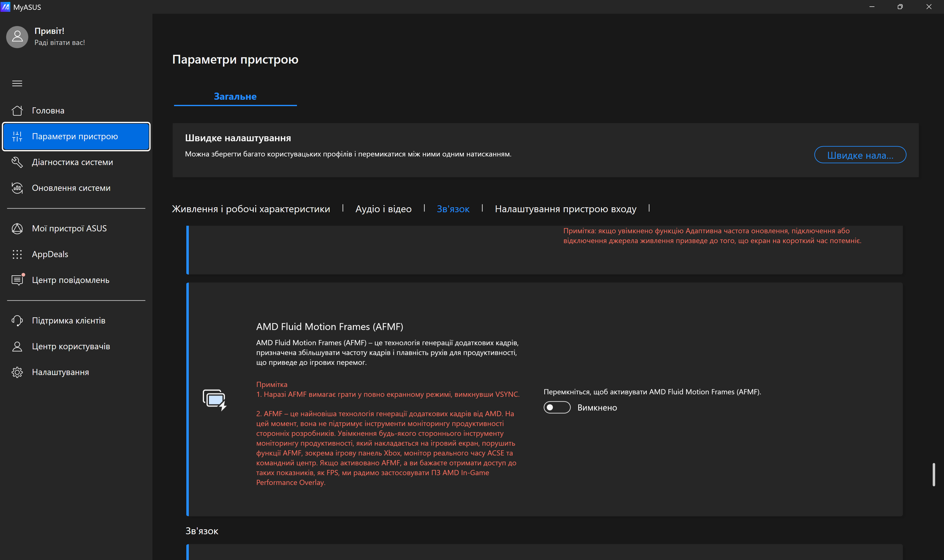Screen dimensions: 944x560
Task: Click the AppDeals grid icon
Action: (17, 254)
